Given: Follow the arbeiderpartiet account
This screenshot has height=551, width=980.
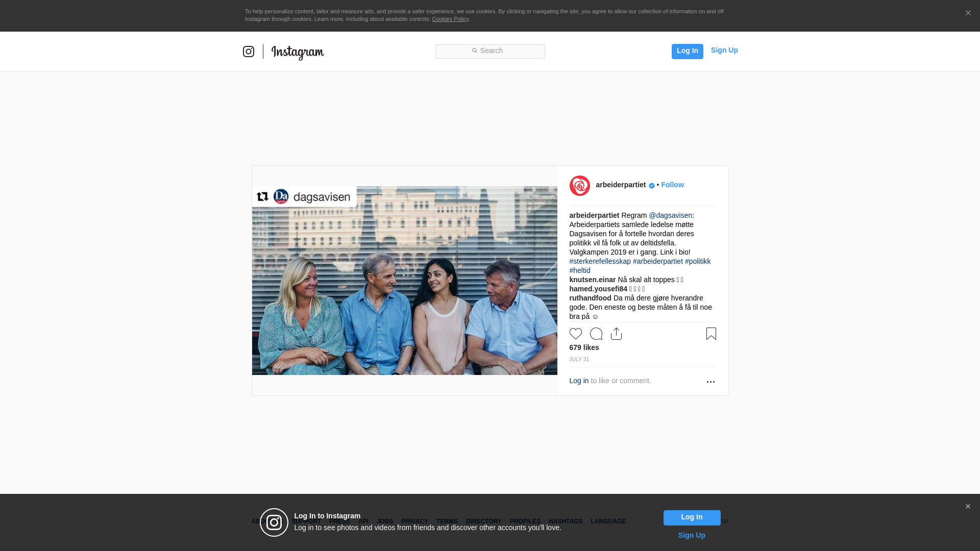Looking at the screenshot, I should coord(672,185).
